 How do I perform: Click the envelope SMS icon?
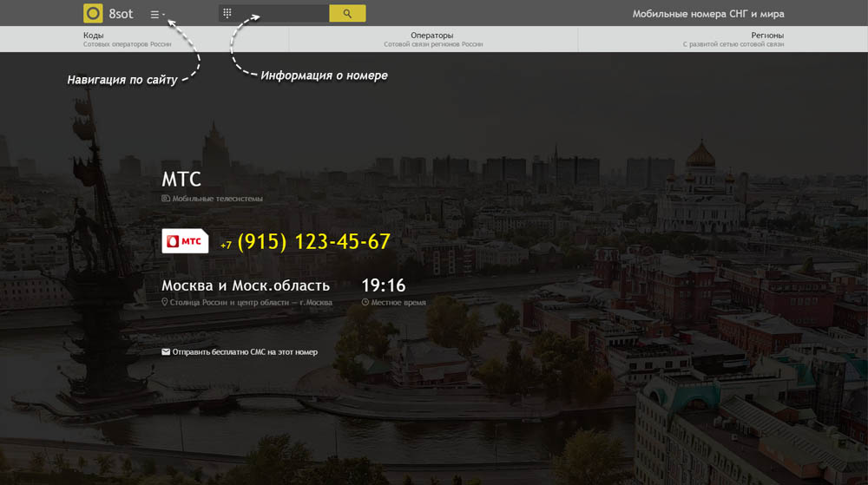166,351
